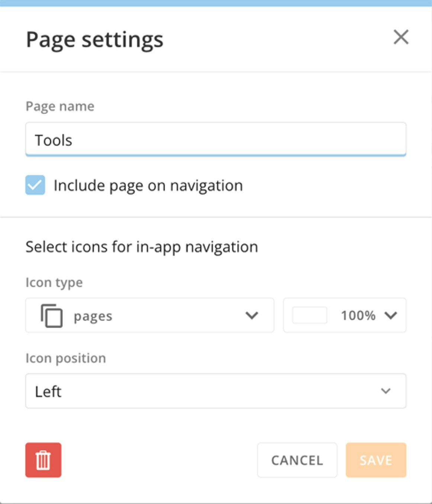Screen dimensions: 432x504
Task: Select the chevron inside the pages dropdown
Action: tap(252, 316)
